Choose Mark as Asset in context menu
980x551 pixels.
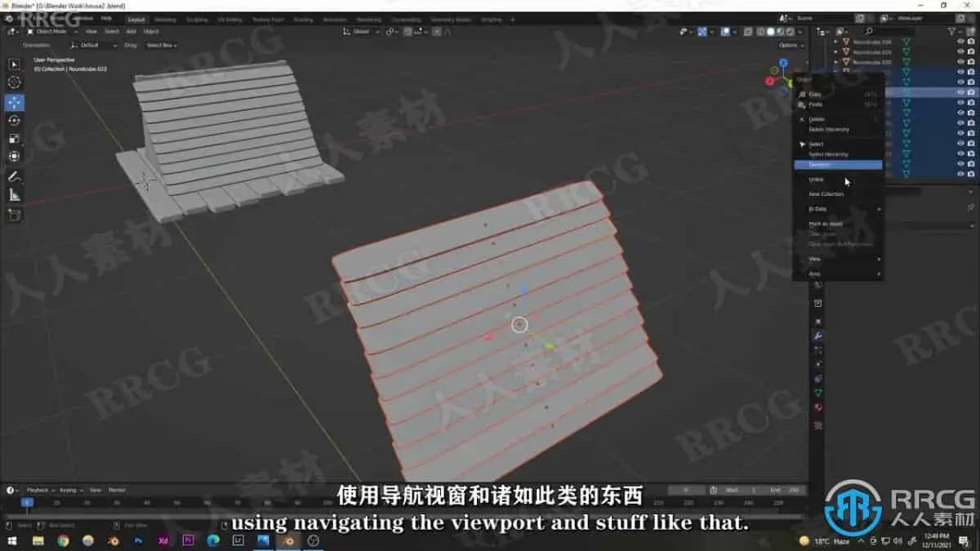[x=838, y=224]
